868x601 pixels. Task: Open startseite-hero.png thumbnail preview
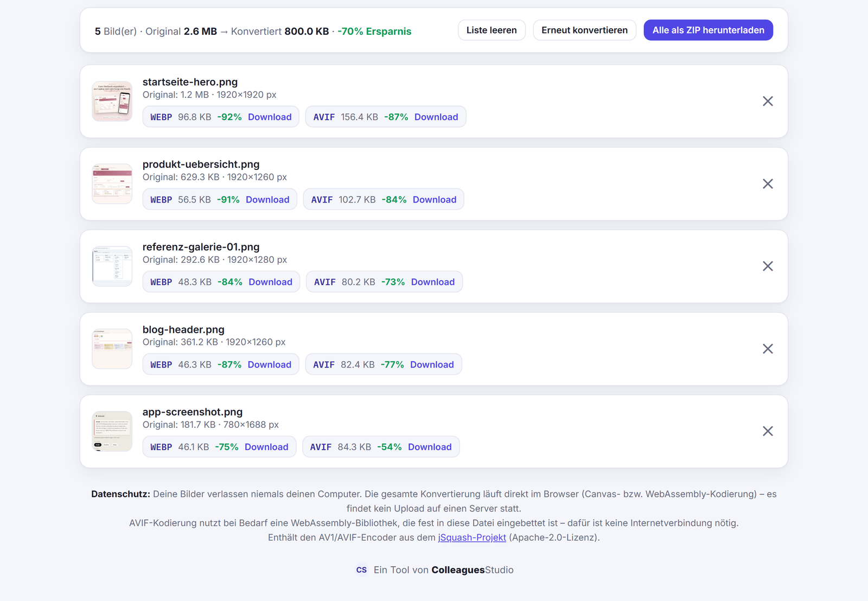(x=112, y=102)
